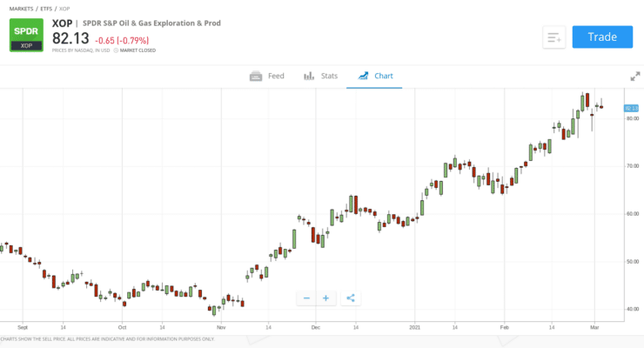Click the Stats bar-chart icon
644x348 pixels.
pyautogui.click(x=309, y=76)
